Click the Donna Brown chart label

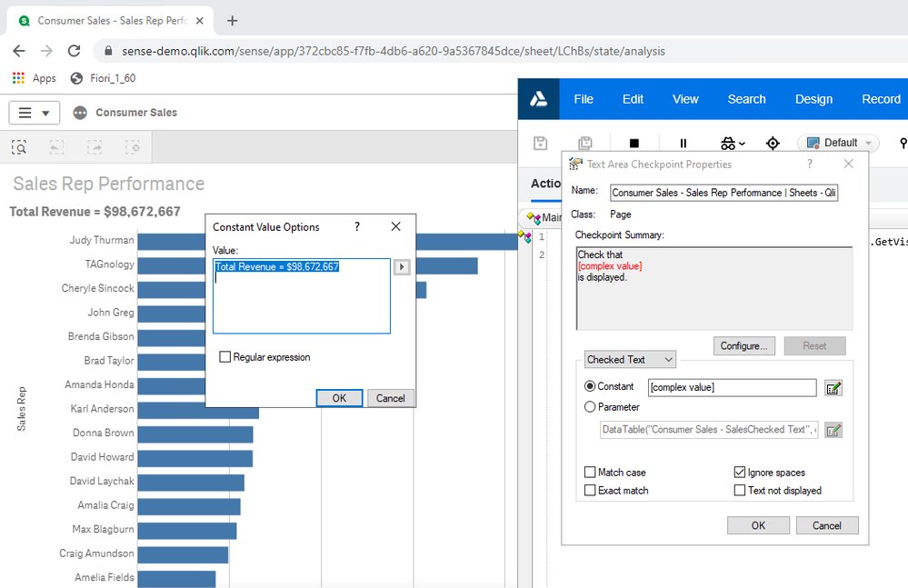103,433
